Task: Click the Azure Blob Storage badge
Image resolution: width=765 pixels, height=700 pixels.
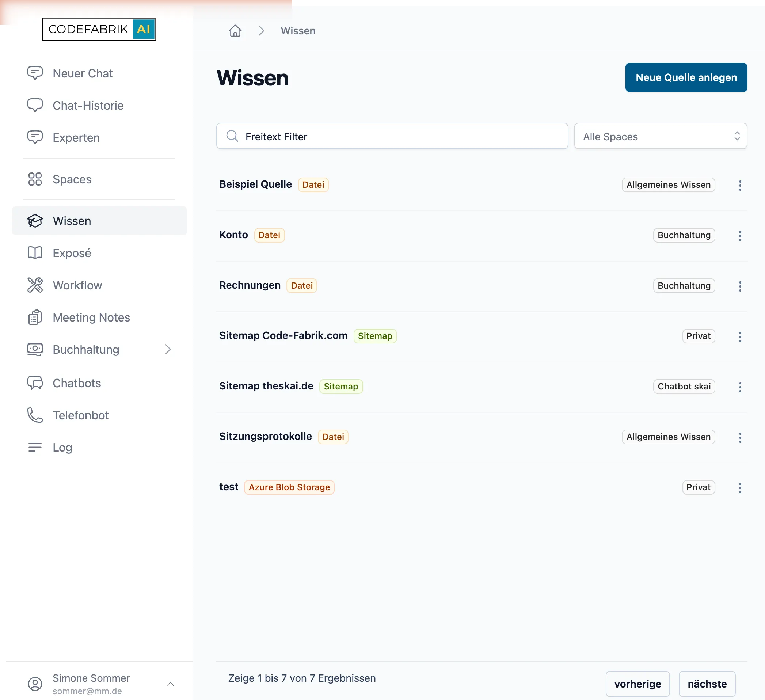Action: tap(289, 487)
